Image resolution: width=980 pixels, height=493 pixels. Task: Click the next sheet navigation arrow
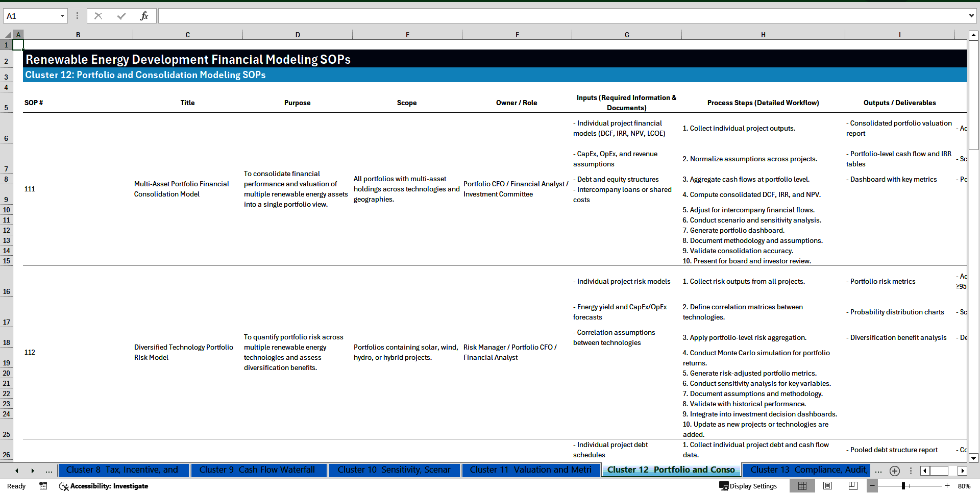pyautogui.click(x=33, y=471)
